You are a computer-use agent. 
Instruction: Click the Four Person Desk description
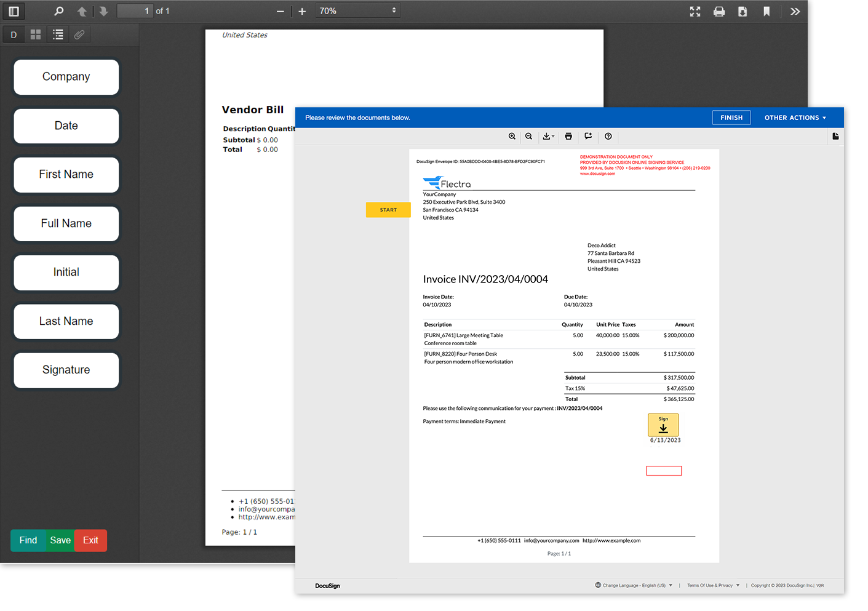pos(461,354)
